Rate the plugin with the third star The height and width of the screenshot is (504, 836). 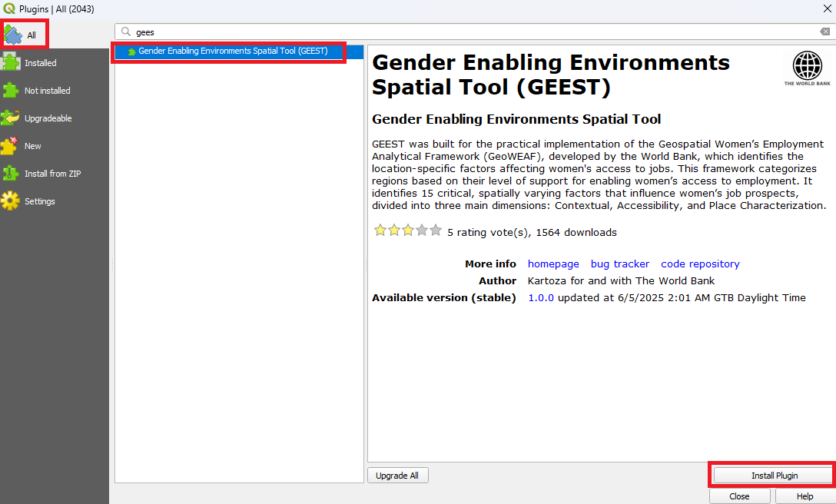click(408, 230)
